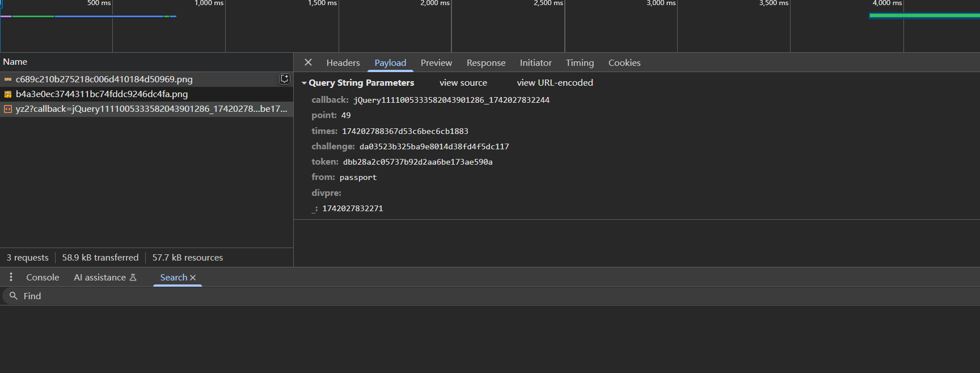The height and width of the screenshot is (373, 980).
Task: Select the Search drawer tab
Action: (x=174, y=278)
